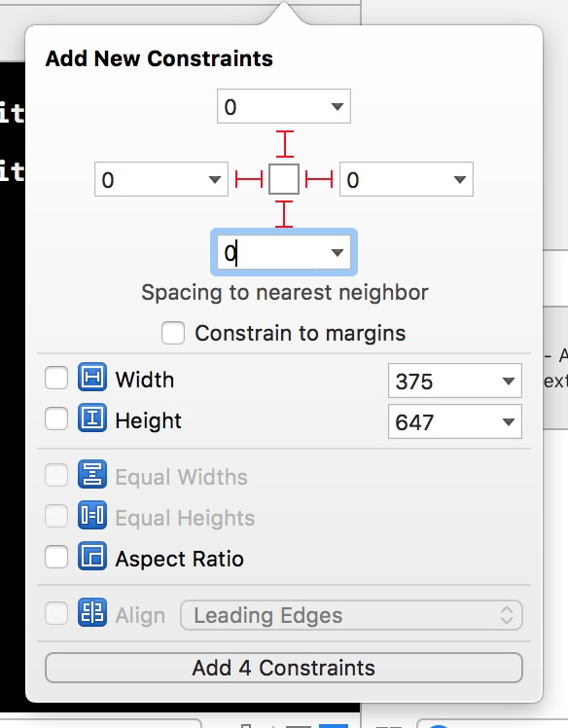Click into the left spacing input field

(x=151, y=179)
